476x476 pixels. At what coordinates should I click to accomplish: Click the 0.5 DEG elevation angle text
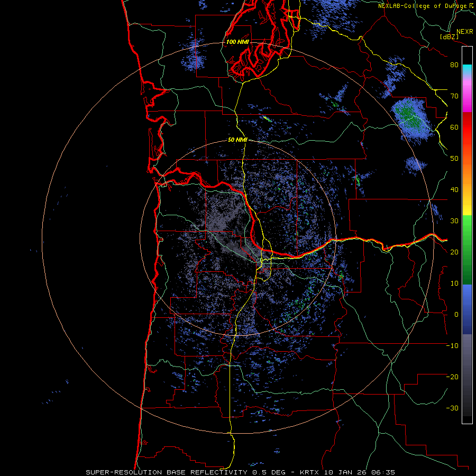[269, 472]
